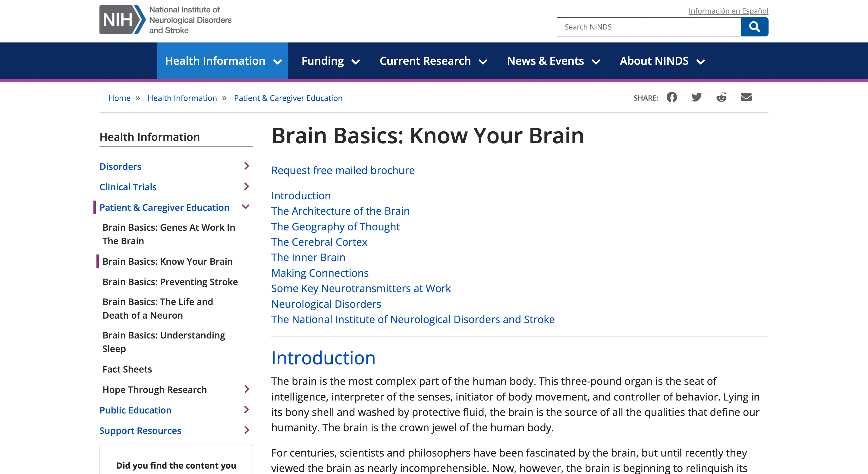Go to Health Information breadcrumb
This screenshot has height=474, width=868.
click(x=182, y=98)
